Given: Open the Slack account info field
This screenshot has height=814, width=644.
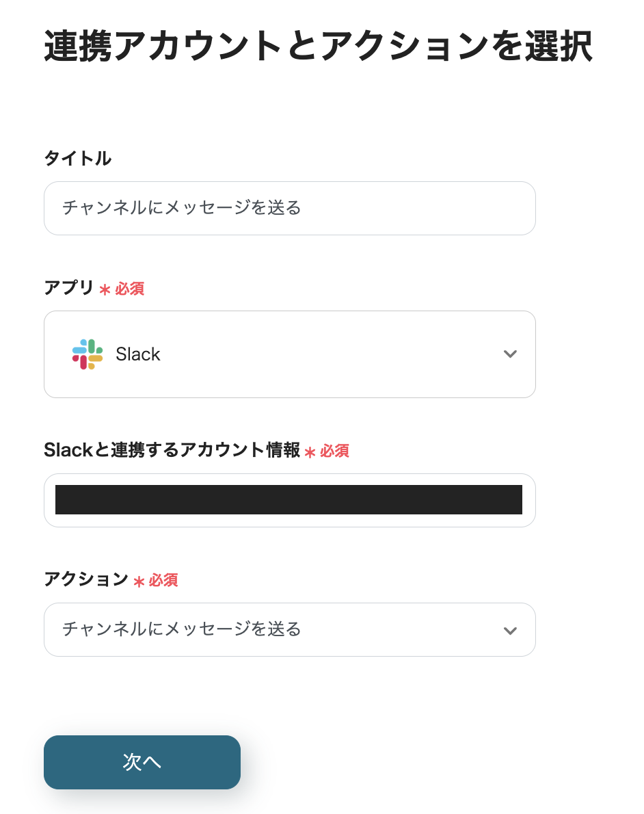Looking at the screenshot, I should pyautogui.click(x=289, y=500).
